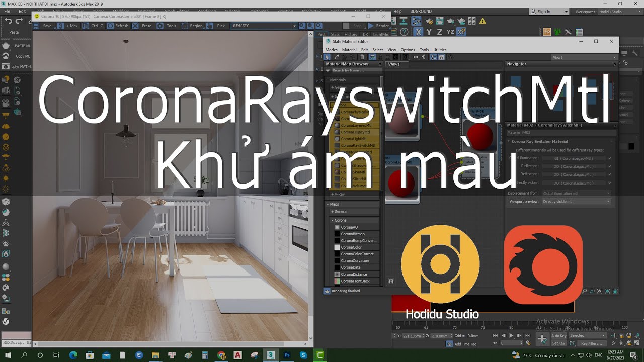
Task: Open the Selected key dropdown
Action: click(x=588, y=335)
